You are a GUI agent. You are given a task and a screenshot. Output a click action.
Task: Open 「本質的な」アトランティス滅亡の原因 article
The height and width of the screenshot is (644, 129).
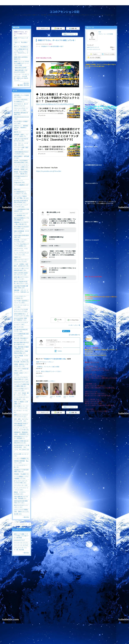48,367
